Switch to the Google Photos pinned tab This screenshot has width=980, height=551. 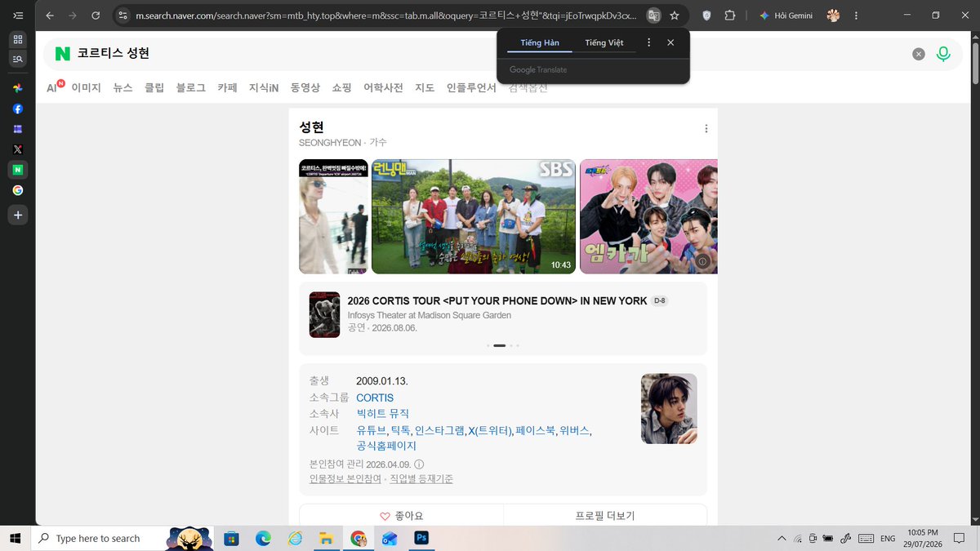point(17,87)
